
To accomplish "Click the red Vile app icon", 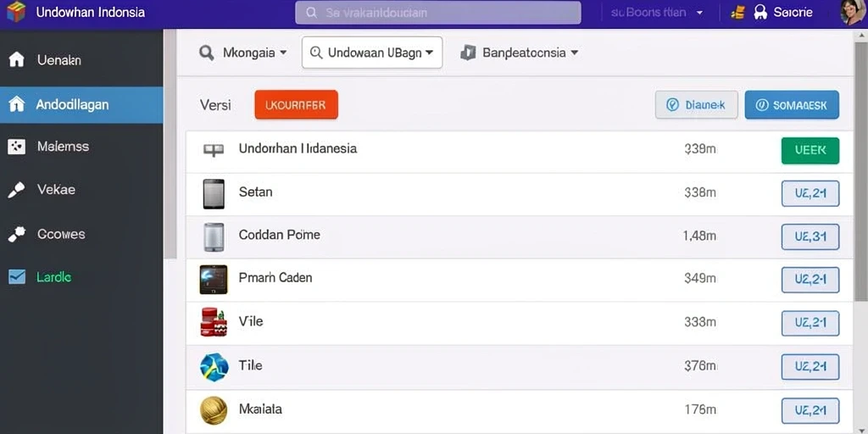I will [213, 322].
